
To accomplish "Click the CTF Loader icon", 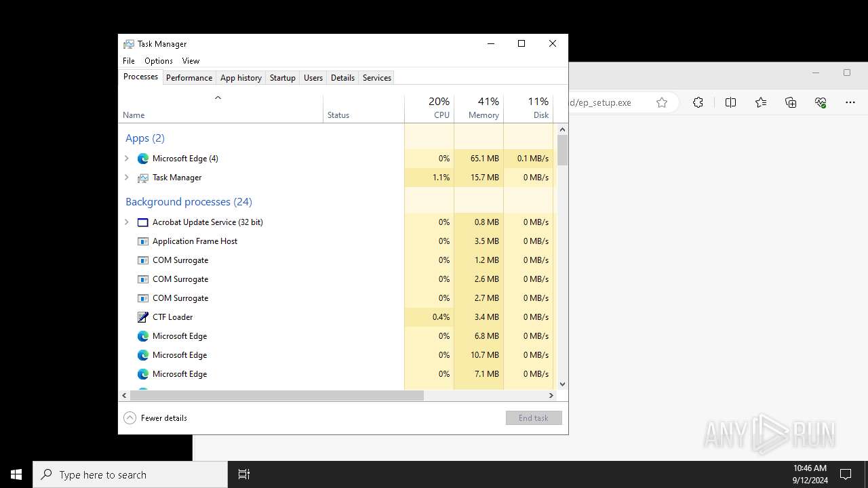I will (x=143, y=317).
